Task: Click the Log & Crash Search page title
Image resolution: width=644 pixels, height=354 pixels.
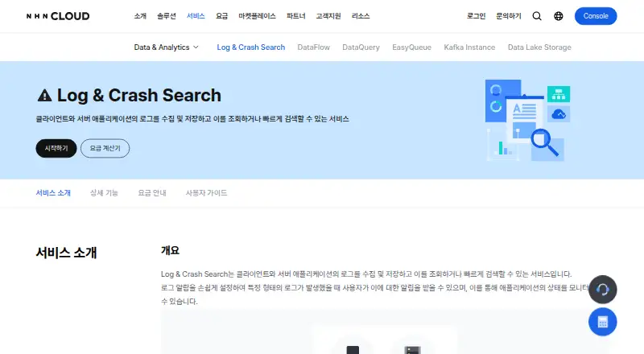Action: pos(138,95)
